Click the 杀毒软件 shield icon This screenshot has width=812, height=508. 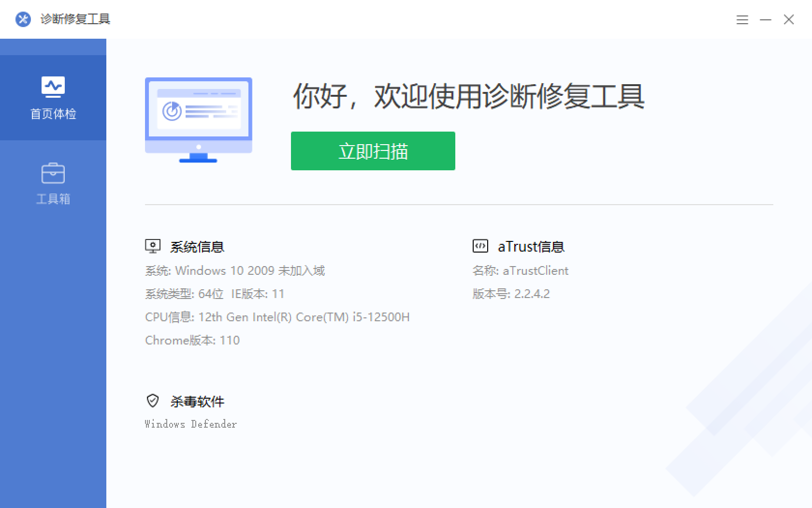(153, 401)
